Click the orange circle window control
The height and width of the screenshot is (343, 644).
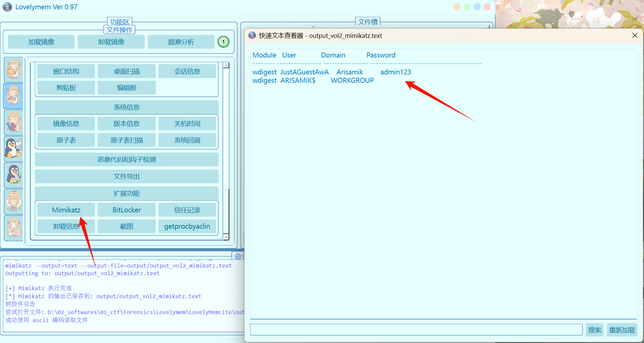click(457, 7)
